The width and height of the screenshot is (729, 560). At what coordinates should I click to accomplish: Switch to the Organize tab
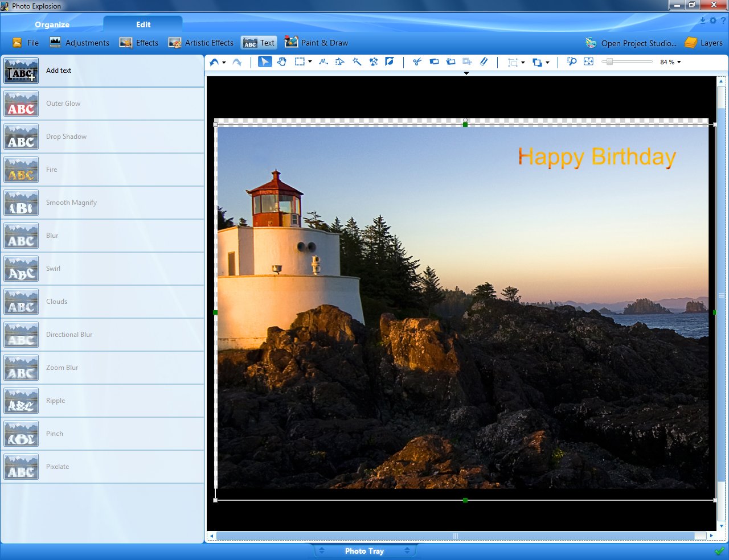click(x=52, y=24)
